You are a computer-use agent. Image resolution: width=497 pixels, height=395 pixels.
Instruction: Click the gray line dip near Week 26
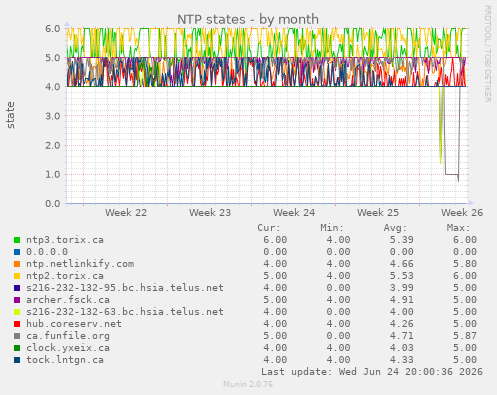pyautogui.click(x=452, y=174)
